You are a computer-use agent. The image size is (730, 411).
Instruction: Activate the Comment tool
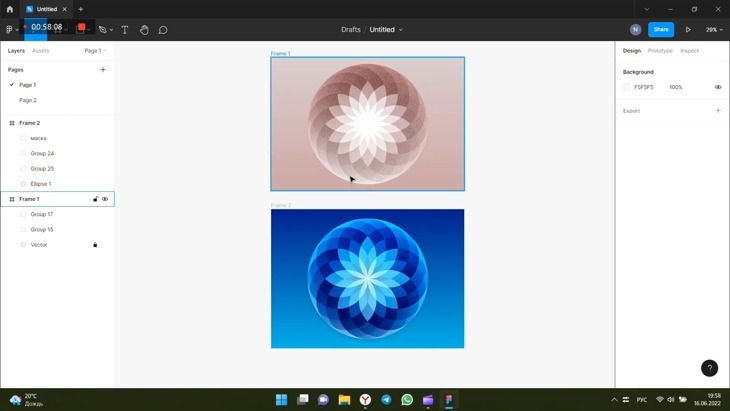tap(163, 30)
